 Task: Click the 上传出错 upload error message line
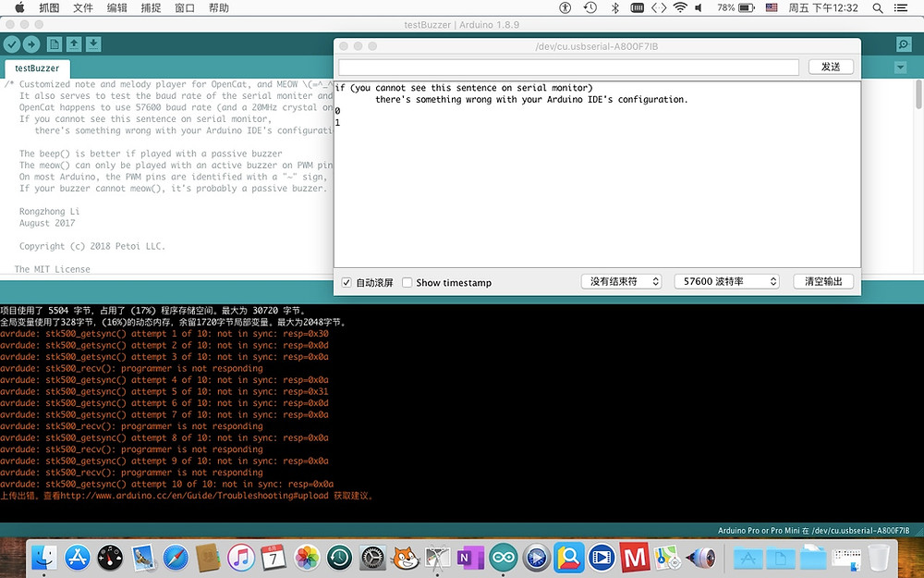tap(187, 496)
